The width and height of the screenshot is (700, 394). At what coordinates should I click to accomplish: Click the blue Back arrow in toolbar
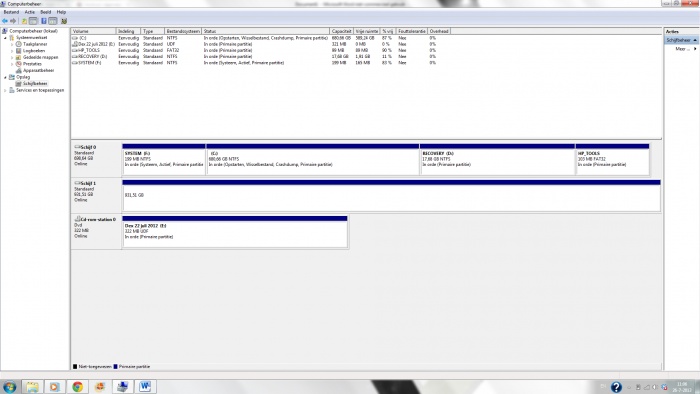click(5, 21)
